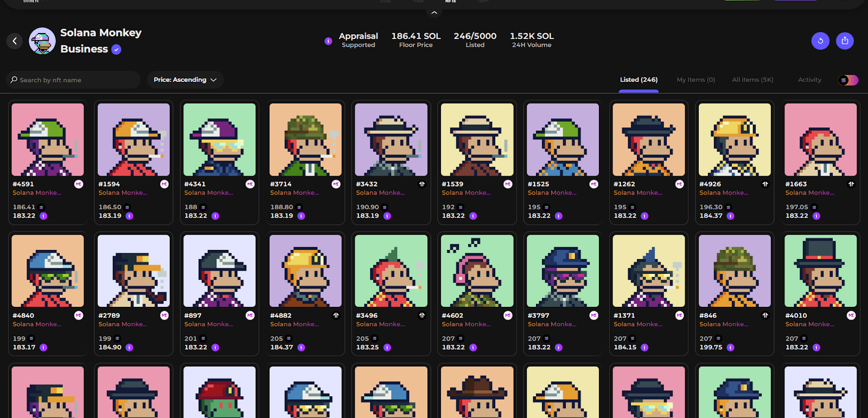The image size is (868, 418).
Task: Select the #3432 item name
Action: pos(367,184)
